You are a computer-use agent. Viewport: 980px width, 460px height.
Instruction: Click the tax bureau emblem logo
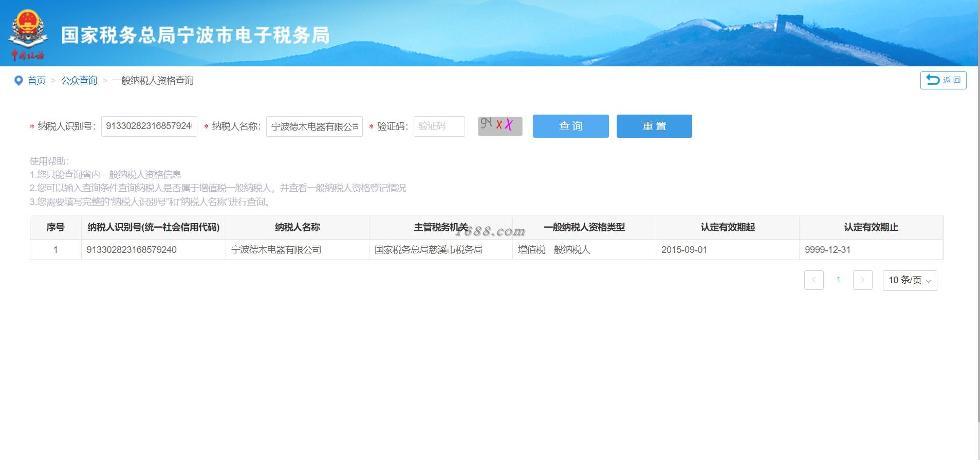[28, 35]
